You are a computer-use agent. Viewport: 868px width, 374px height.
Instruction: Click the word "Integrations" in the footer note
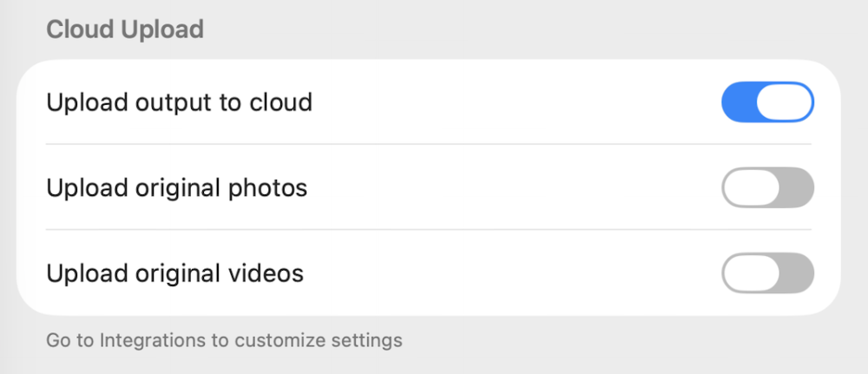pyautogui.click(x=153, y=340)
